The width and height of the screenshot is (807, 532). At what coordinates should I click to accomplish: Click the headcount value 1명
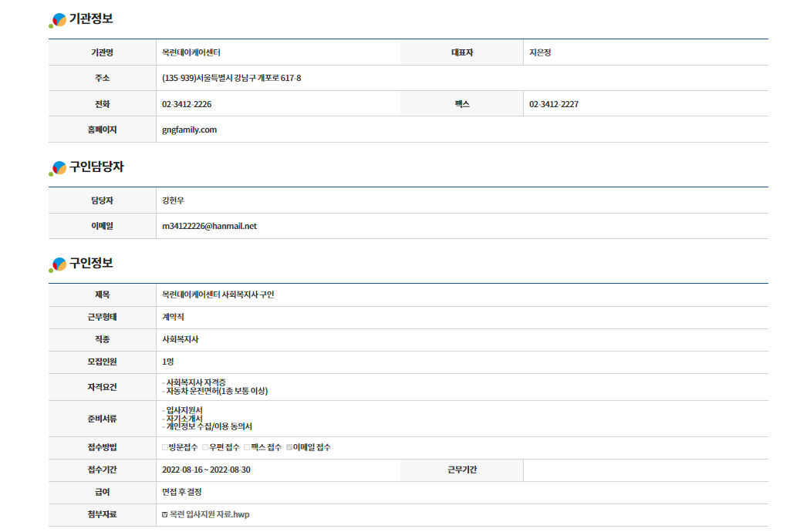point(167,362)
